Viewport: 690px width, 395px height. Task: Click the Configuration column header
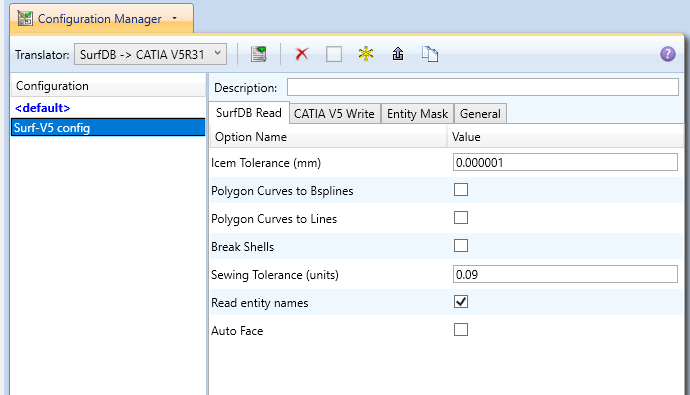click(108, 86)
